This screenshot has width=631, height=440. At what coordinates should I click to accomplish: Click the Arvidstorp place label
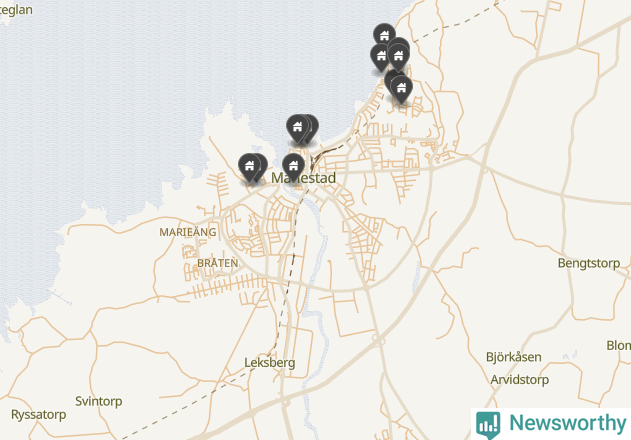point(520,380)
